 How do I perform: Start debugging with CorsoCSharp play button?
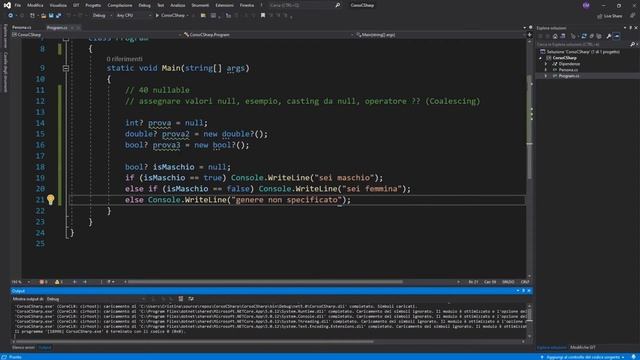[x=171, y=16]
